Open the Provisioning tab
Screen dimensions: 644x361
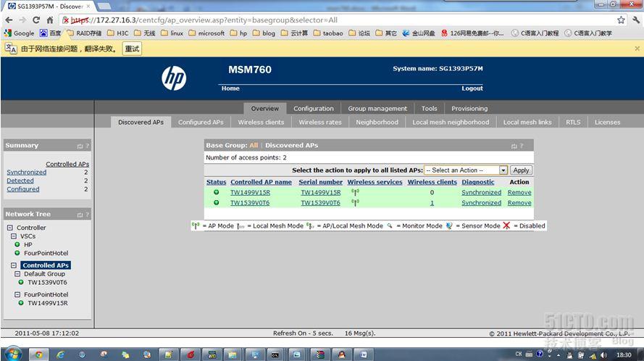pos(469,108)
